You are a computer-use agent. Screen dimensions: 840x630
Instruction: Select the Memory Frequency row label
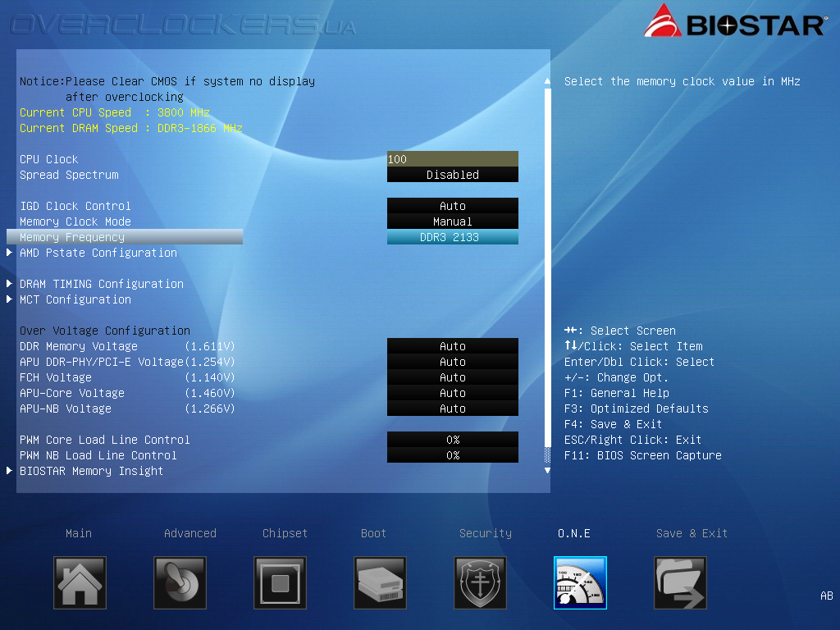[x=125, y=237]
